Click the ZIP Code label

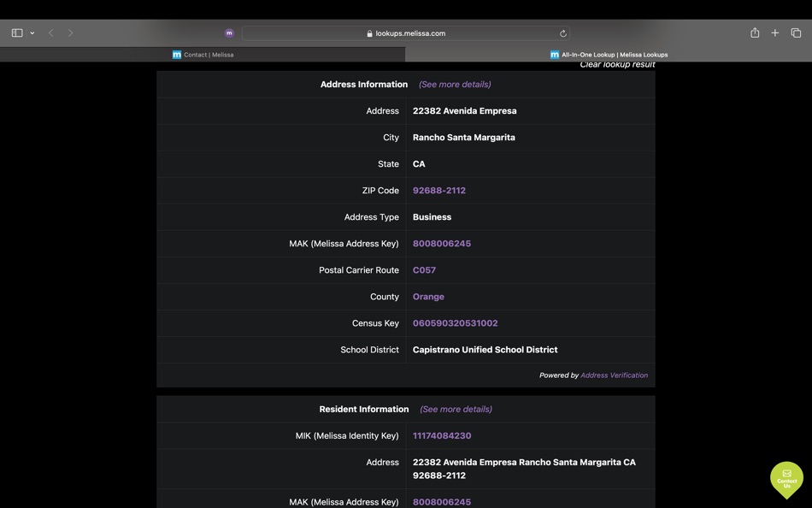(x=380, y=190)
